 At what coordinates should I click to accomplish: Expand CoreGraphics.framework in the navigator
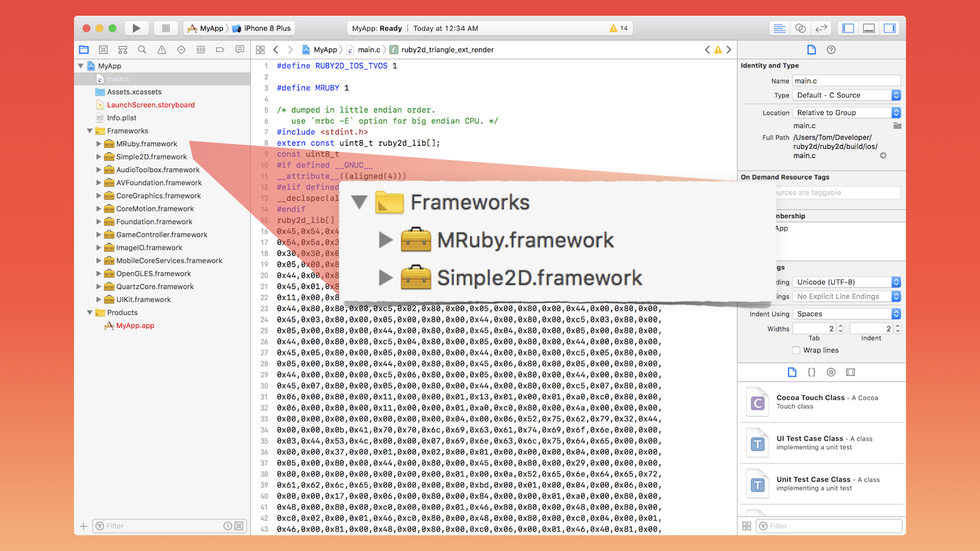point(99,195)
